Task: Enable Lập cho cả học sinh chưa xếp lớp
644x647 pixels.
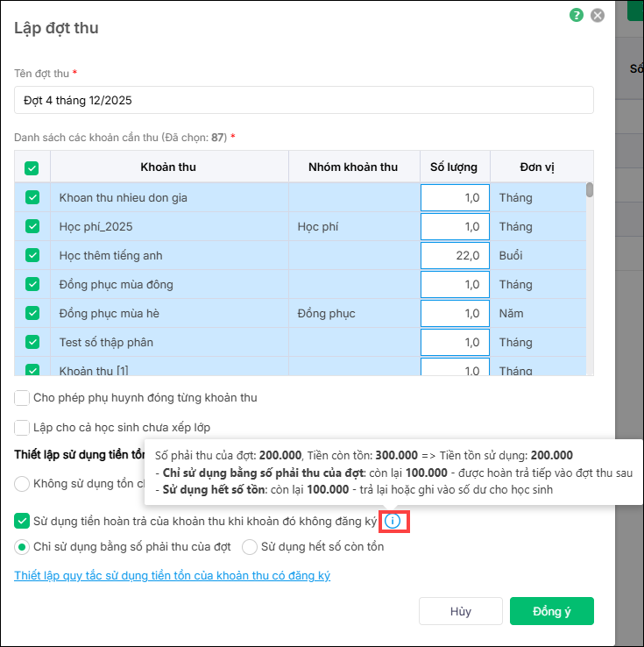Action: 23,427
